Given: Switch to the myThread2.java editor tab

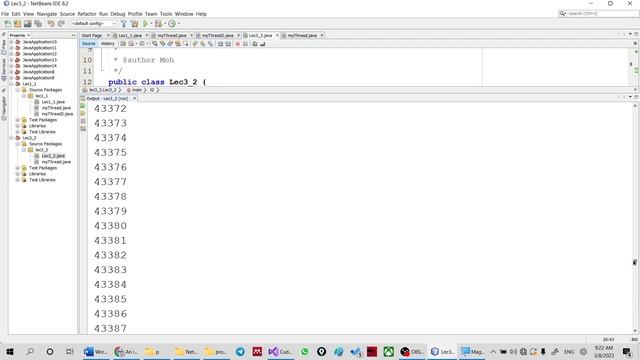Looking at the screenshot, I should pos(218,36).
